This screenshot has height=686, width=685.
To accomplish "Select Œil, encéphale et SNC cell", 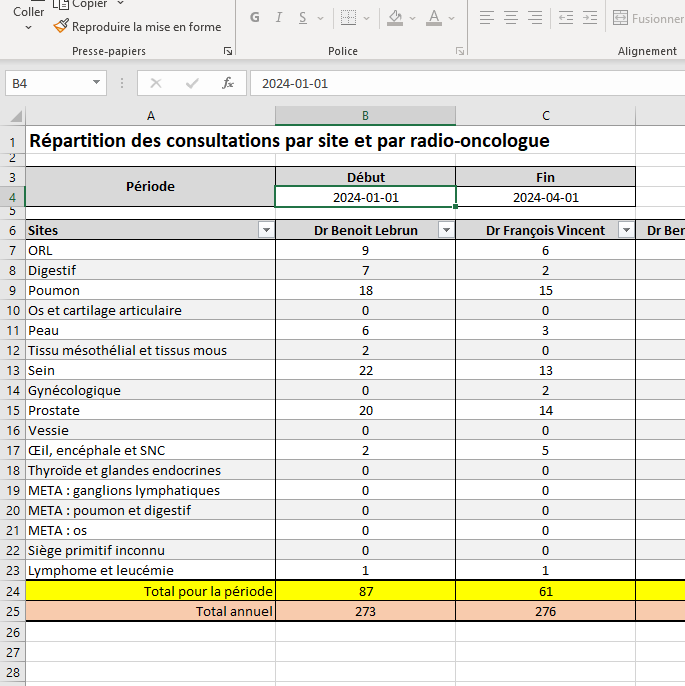I will [x=150, y=450].
